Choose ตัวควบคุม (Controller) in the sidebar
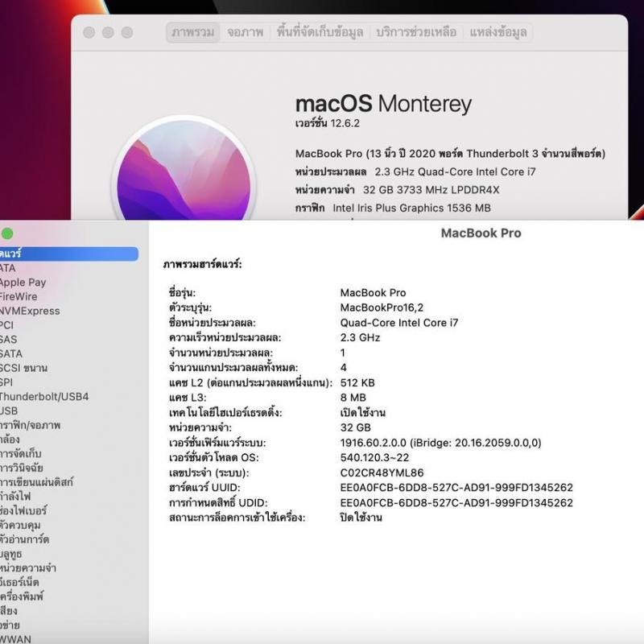Screen dimensions: 644x644 [x=20, y=526]
